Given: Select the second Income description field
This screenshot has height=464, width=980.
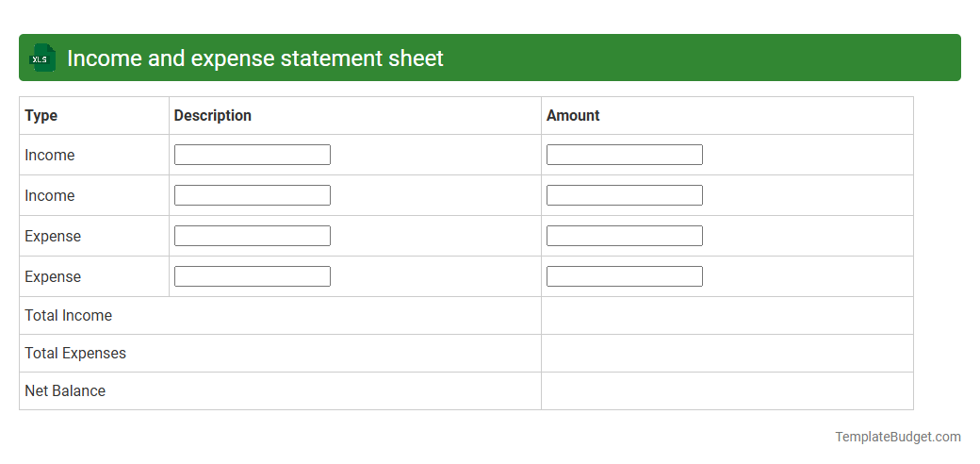Looking at the screenshot, I should [253, 195].
